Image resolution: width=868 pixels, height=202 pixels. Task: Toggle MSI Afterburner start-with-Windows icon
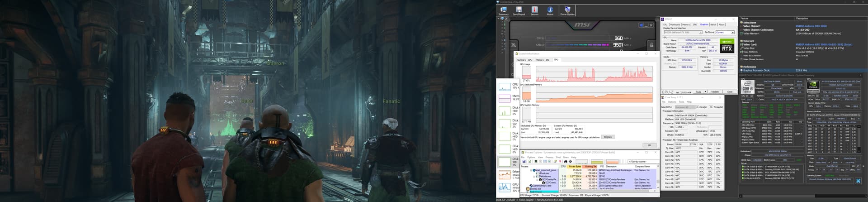pyautogui.click(x=642, y=25)
